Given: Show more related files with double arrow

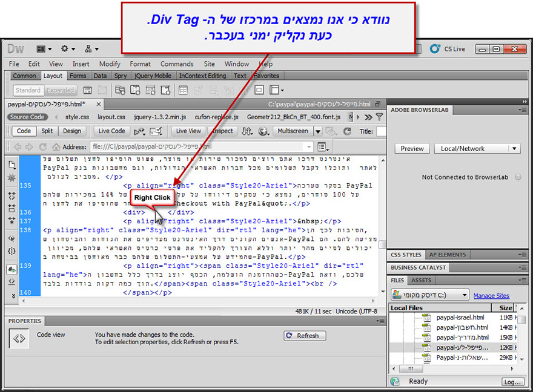Looking at the screenshot, I should [x=368, y=117].
